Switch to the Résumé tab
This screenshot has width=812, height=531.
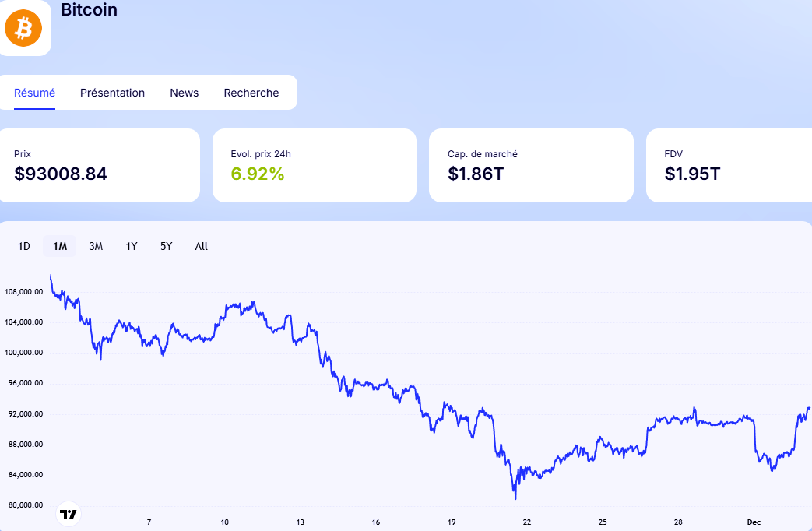(34, 93)
